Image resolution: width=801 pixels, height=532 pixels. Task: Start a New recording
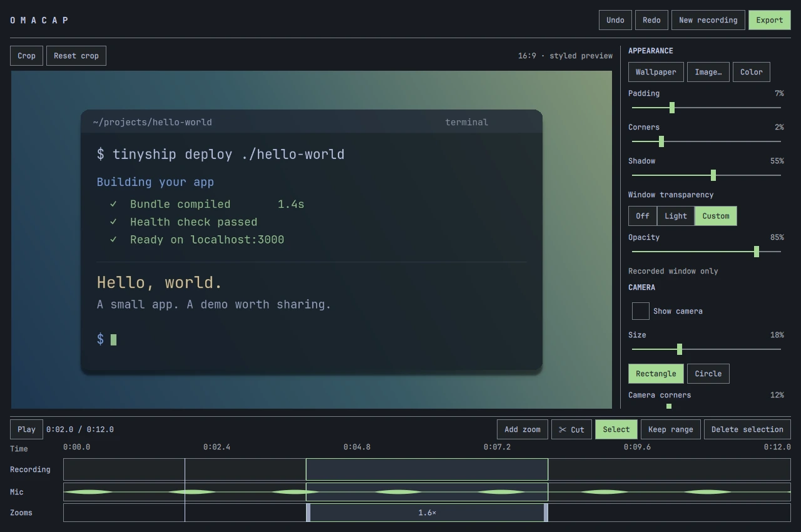(708, 20)
